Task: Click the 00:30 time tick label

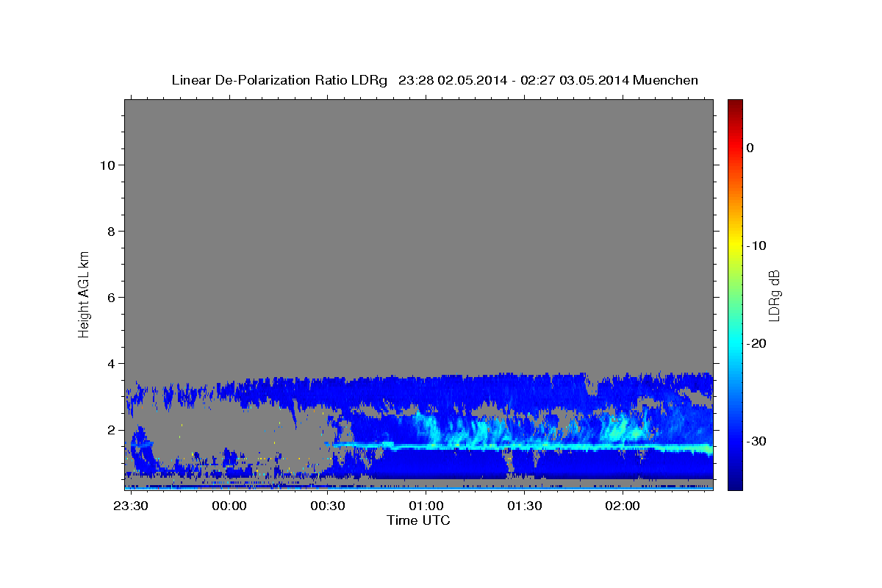Action: (x=328, y=506)
